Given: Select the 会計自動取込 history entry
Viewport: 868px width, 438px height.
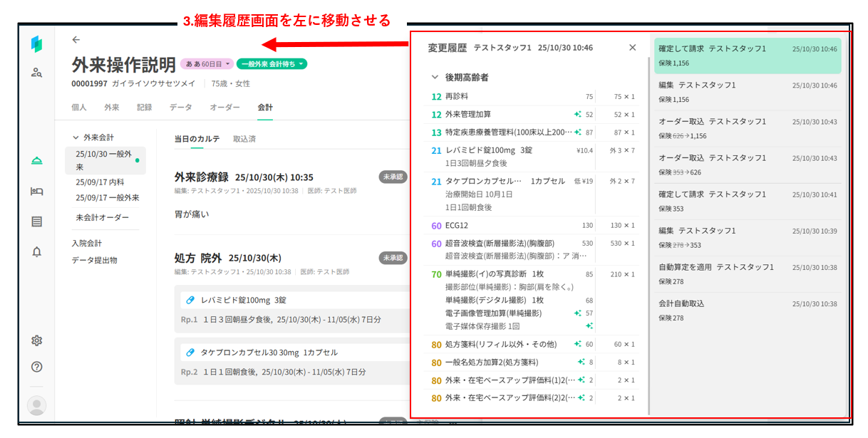Looking at the screenshot, I should 747,311.
